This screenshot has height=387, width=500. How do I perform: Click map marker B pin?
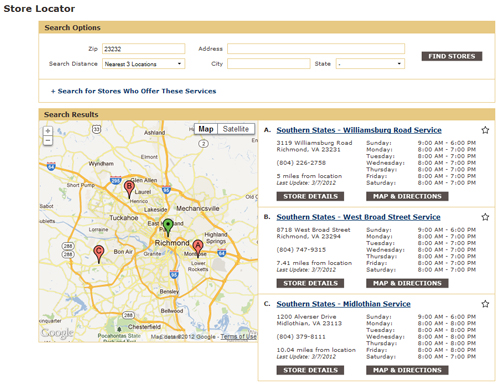129,189
